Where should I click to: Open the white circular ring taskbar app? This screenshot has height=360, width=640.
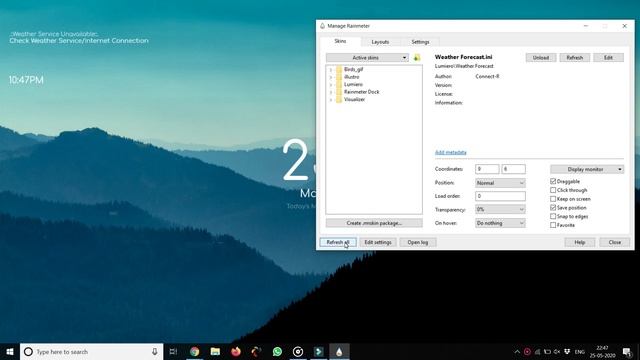pyautogui.click(x=298, y=351)
